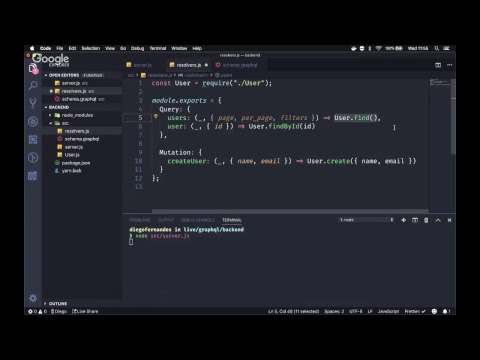Click Prettier status in status bar

tap(415, 311)
